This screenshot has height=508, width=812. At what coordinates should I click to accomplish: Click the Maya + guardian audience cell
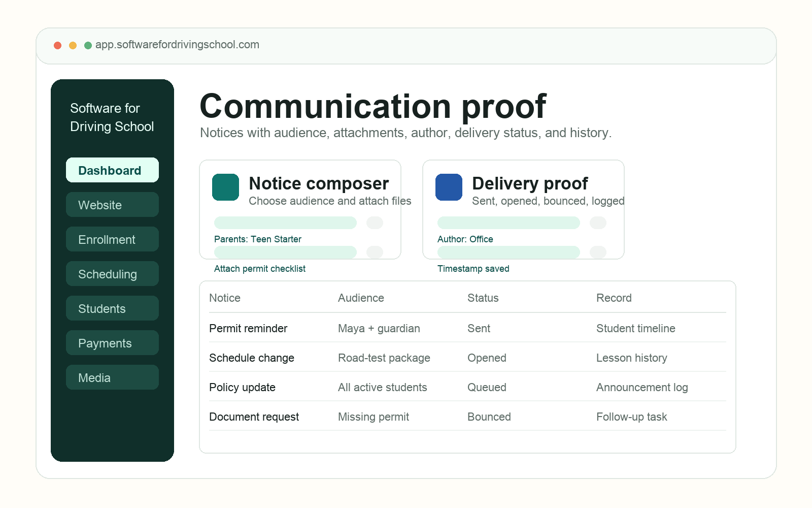[379, 329]
